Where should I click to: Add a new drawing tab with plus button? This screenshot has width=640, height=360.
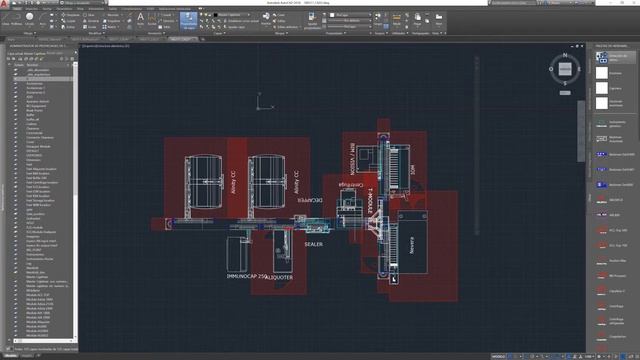pyautogui.click(x=202, y=39)
